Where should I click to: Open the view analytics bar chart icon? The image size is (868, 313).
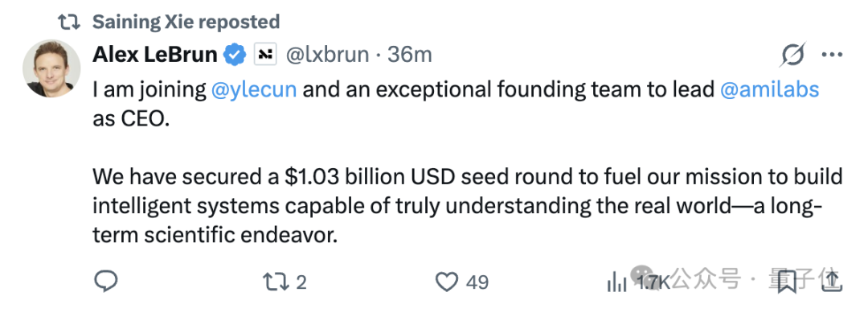click(616, 282)
